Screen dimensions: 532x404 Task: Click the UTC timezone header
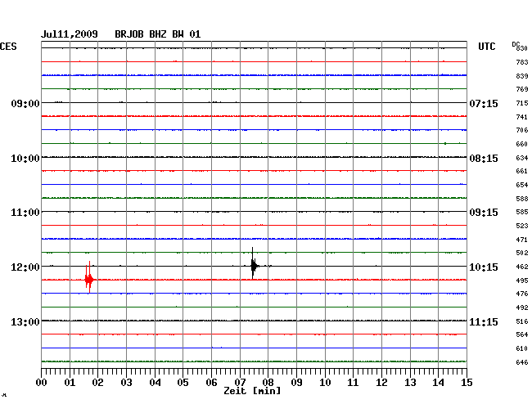point(486,47)
